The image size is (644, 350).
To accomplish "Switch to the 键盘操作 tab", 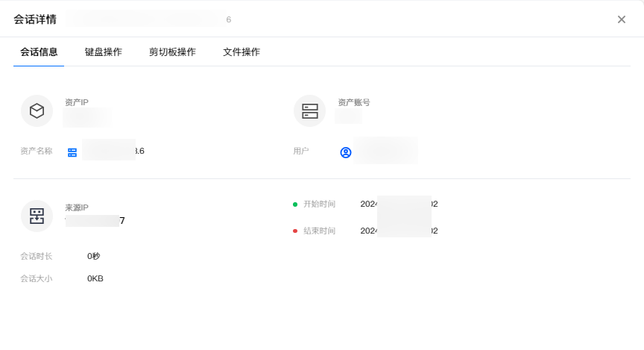I will point(104,52).
